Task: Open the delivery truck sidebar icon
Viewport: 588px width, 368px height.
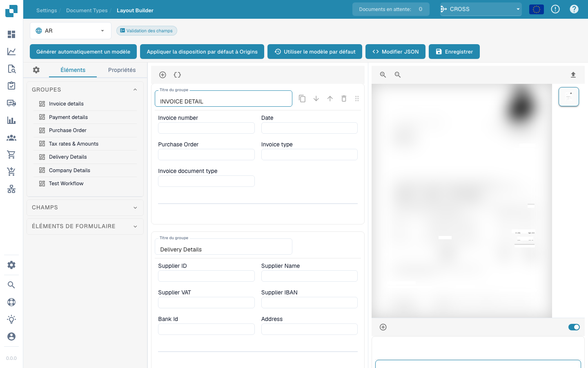Action: click(x=11, y=103)
